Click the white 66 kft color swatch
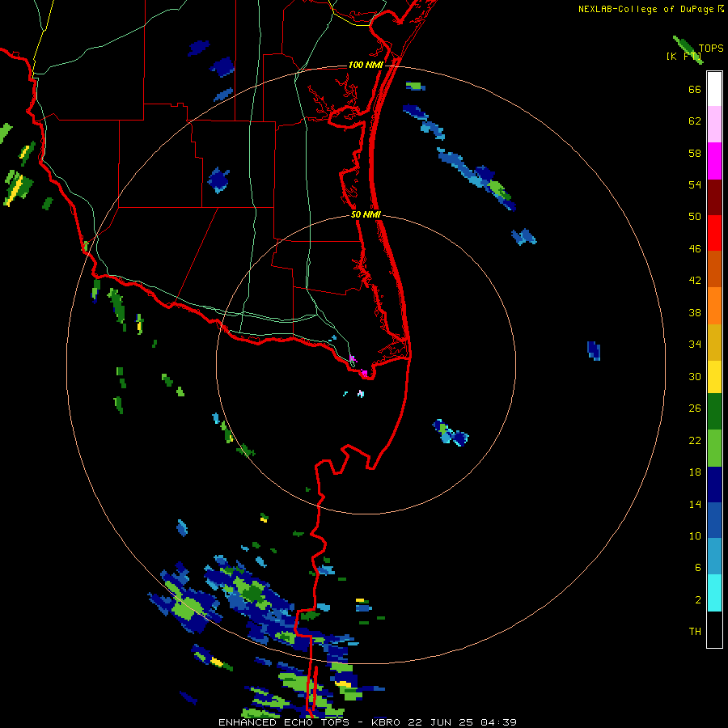The width and height of the screenshot is (728, 728). [x=714, y=89]
